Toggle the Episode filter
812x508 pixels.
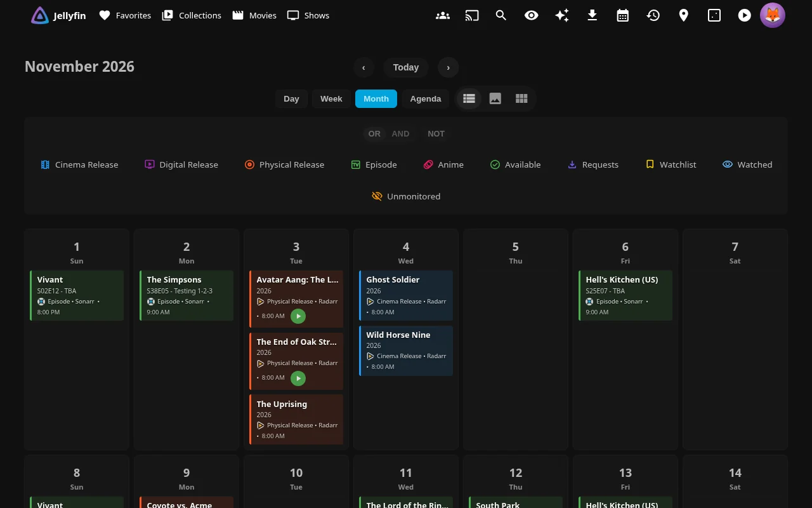pos(374,164)
